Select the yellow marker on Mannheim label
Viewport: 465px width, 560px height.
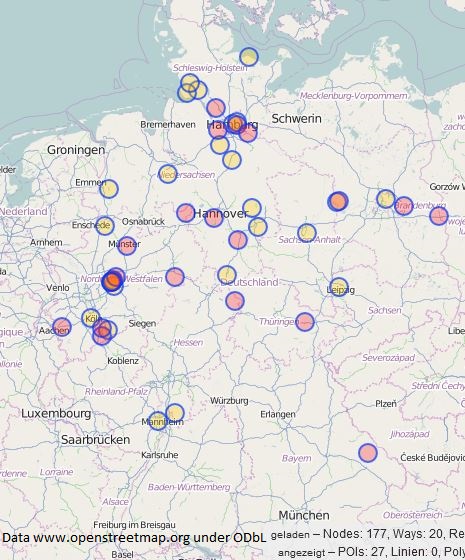[158, 421]
